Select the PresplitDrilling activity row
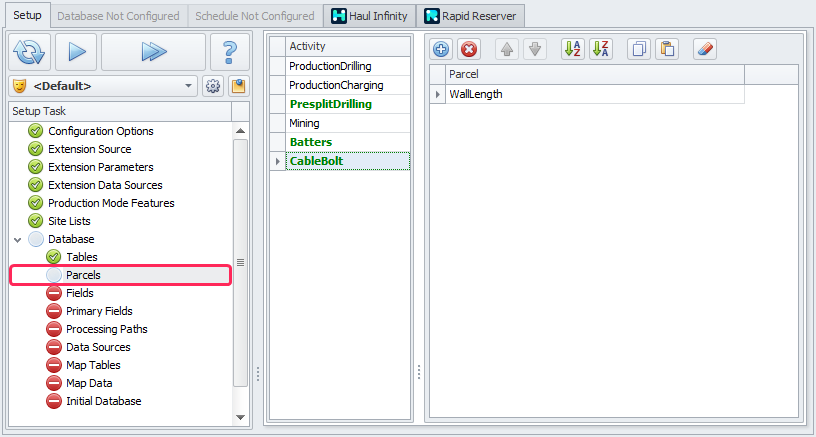The width and height of the screenshot is (816, 437). click(x=348, y=105)
